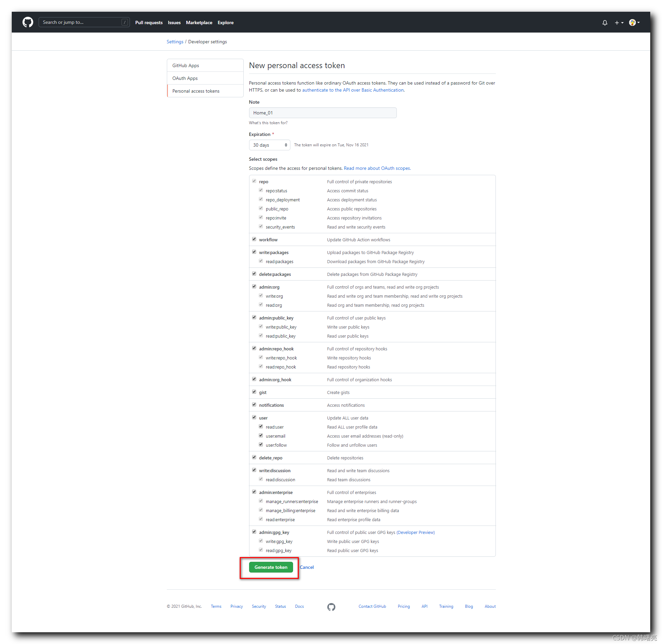
Task: Click the Note input field
Action: click(x=322, y=113)
